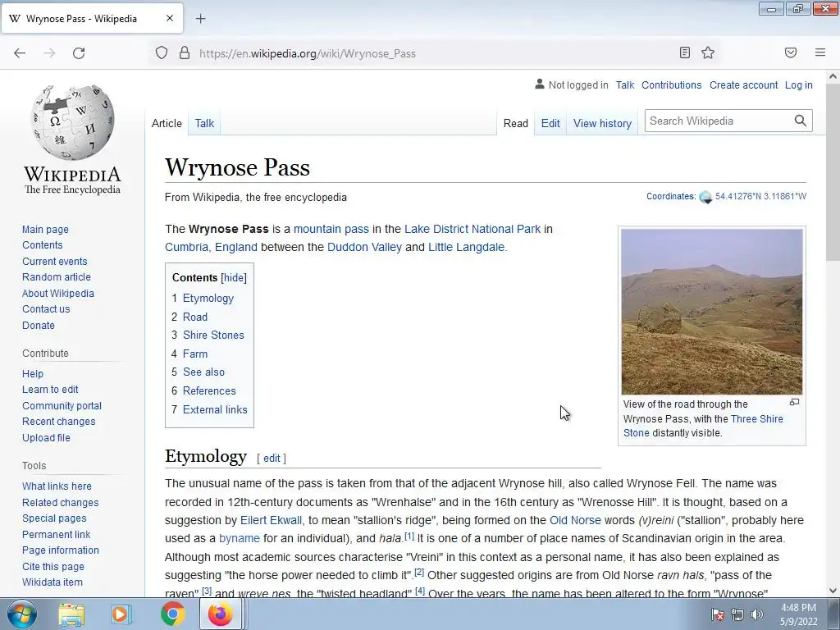This screenshot has height=630, width=840.
Task: Open the mountain pass link
Action: pyautogui.click(x=331, y=230)
